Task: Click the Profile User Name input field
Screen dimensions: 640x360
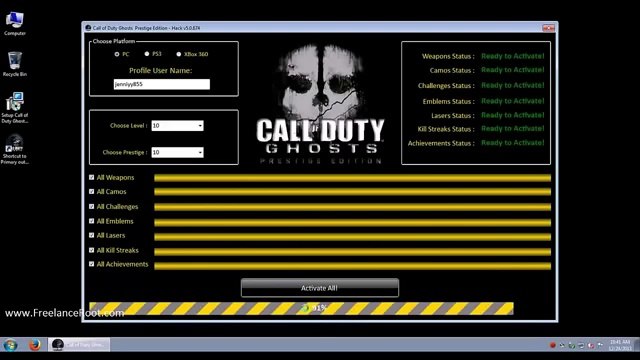Action: tap(162, 84)
